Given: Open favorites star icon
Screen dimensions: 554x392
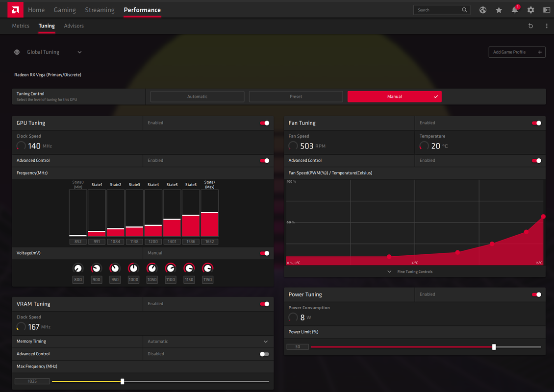Looking at the screenshot, I should coord(499,10).
